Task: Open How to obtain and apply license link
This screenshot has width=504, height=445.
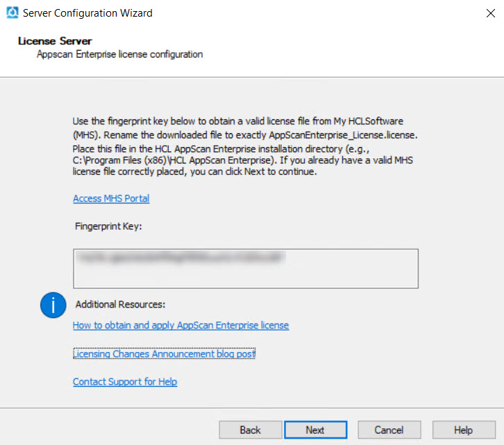Action: pos(180,325)
